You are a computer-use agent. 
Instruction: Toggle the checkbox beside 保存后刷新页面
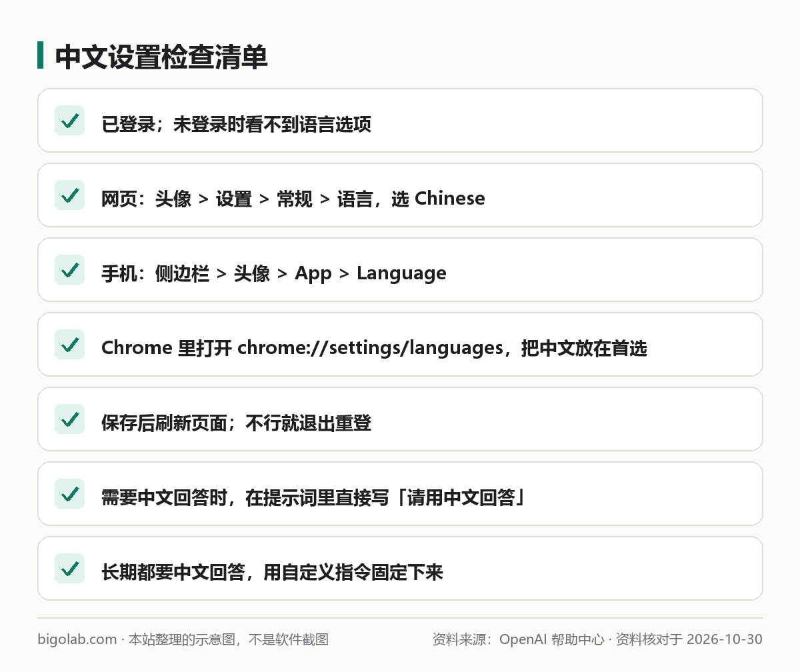pos(69,419)
